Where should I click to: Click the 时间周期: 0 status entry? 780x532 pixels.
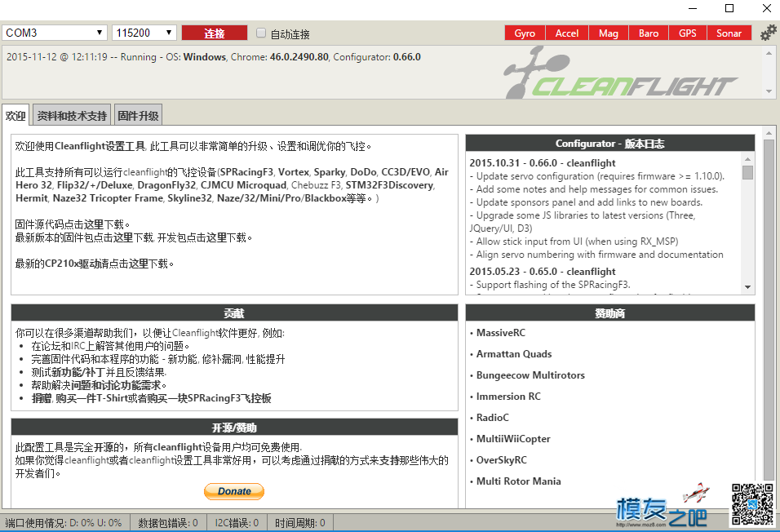coord(300,522)
